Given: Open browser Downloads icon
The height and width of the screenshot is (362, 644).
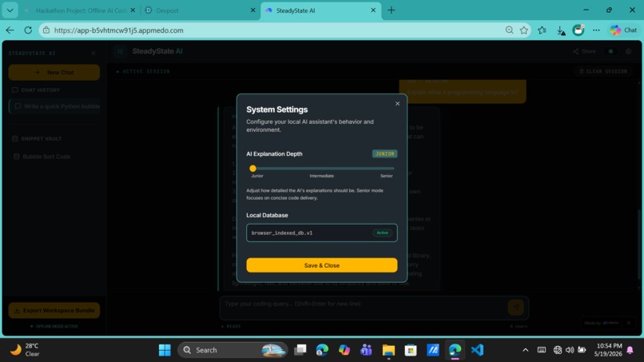Looking at the screenshot, I should tap(561, 30).
